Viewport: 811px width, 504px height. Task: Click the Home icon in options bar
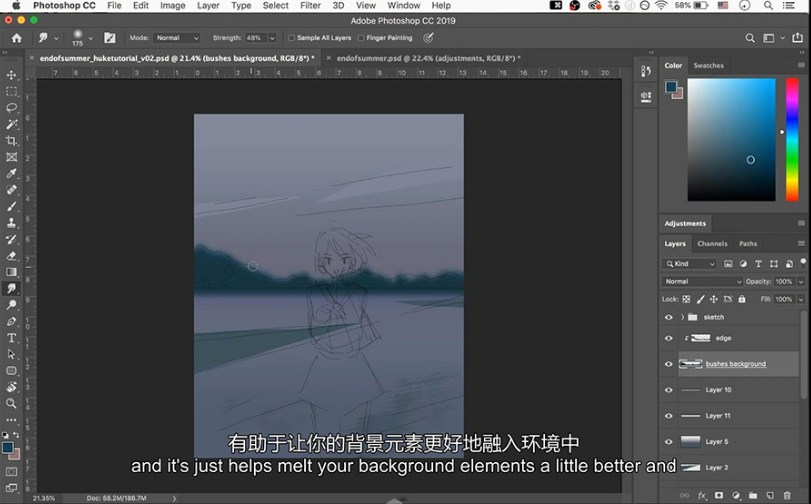point(17,38)
